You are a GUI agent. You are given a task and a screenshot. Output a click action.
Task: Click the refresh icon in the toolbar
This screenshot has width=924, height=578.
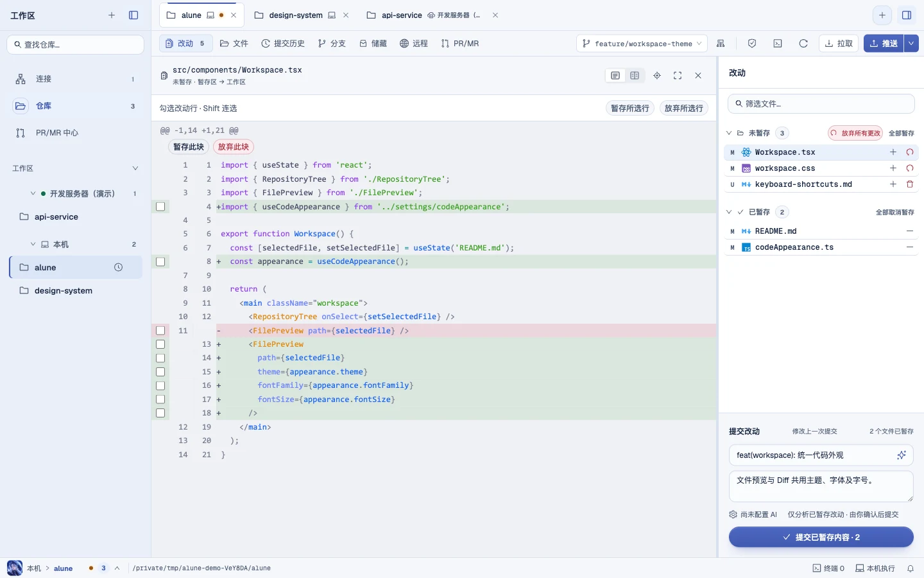tap(803, 44)
